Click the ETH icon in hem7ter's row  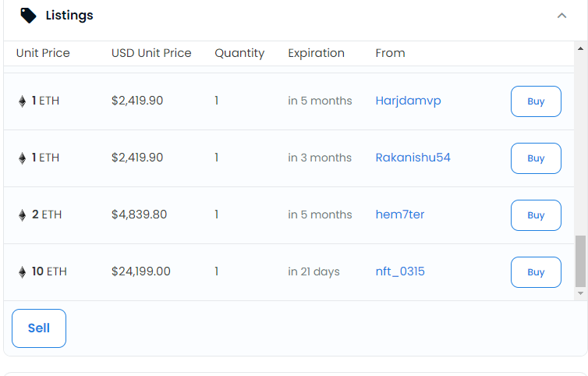pyautogui.click(x=22, y=215)
